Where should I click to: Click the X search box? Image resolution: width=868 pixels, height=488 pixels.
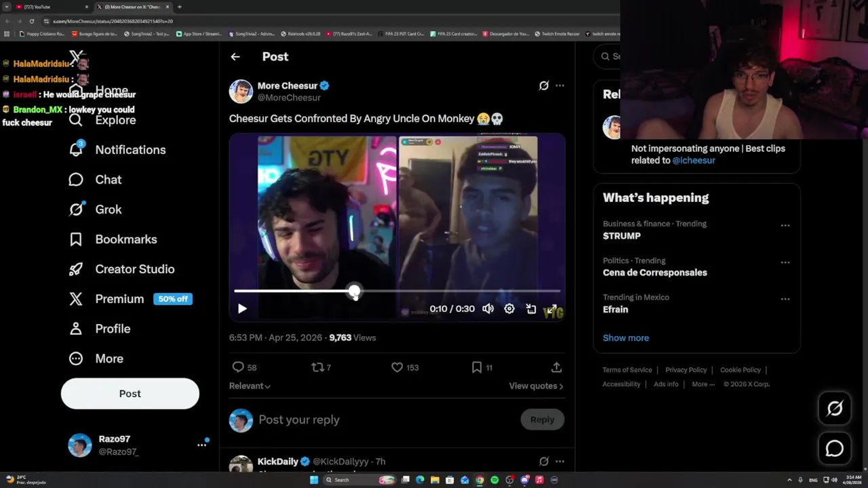[x=607, y=56]
